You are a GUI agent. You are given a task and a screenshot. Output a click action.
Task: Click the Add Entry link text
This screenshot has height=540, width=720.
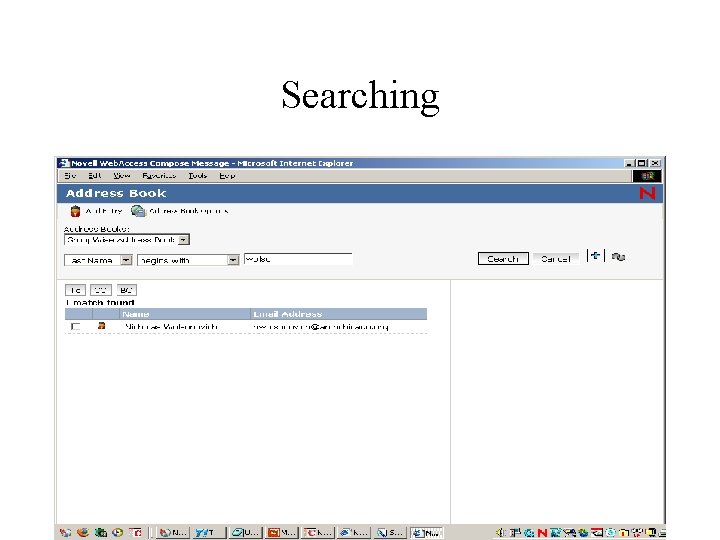[x=104, y=211]
